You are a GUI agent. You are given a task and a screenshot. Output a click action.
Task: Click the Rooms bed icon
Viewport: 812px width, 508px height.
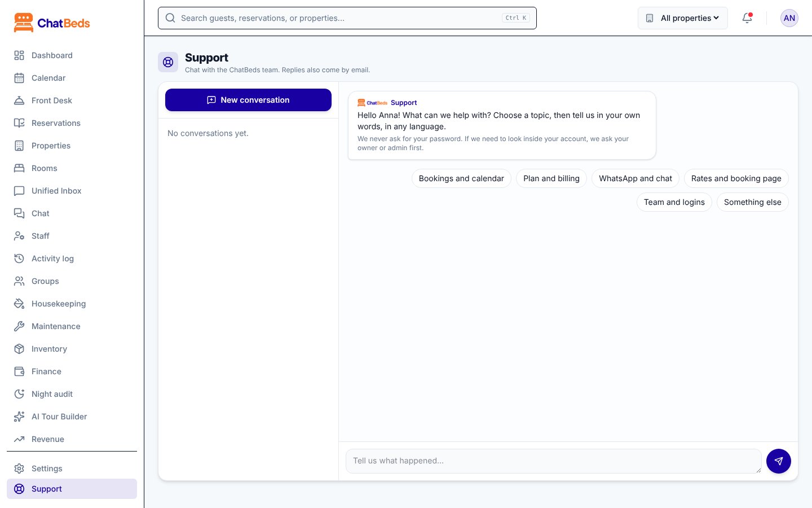click(19, 168)
